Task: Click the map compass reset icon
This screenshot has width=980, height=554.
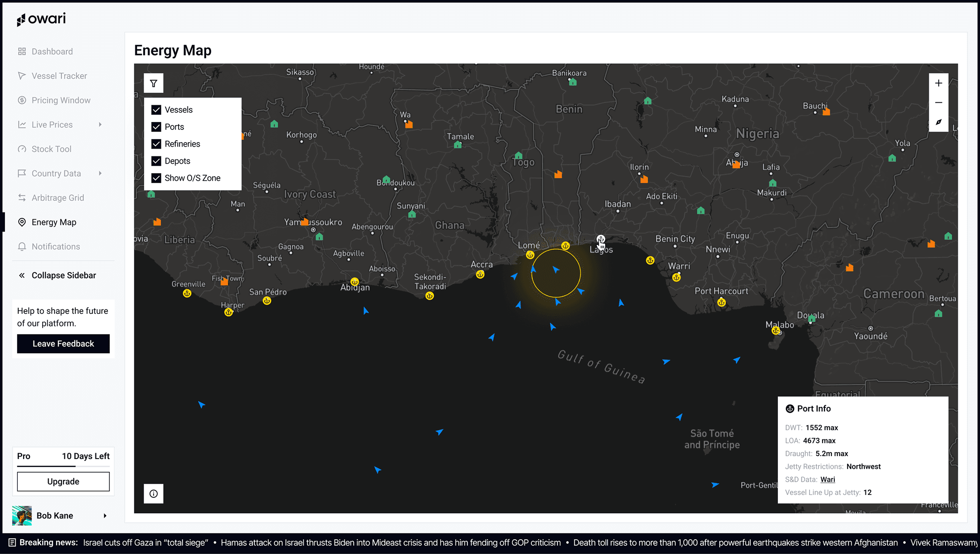Action: [x=938, y=122]
